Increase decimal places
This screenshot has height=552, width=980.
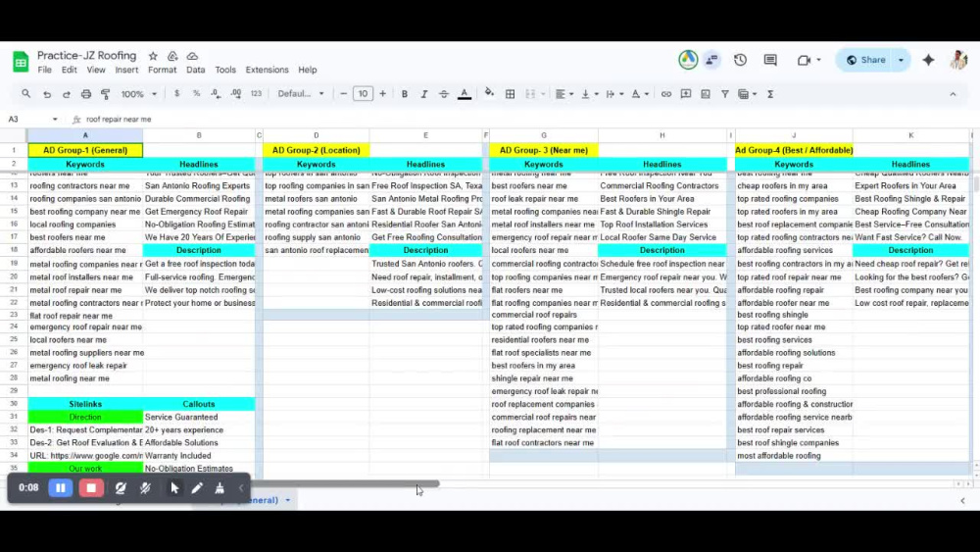(x=235, y=94)
